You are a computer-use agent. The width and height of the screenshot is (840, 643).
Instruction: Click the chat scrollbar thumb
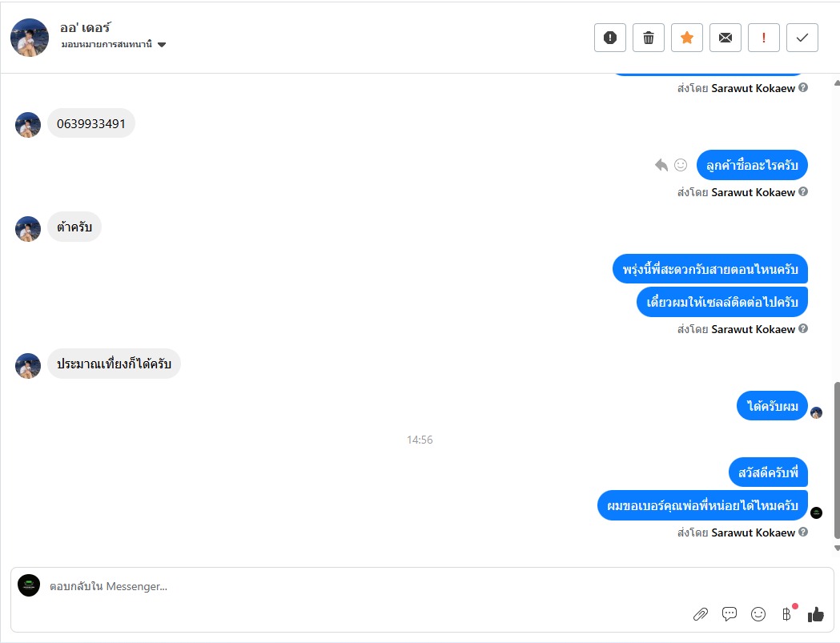(837, 460)
